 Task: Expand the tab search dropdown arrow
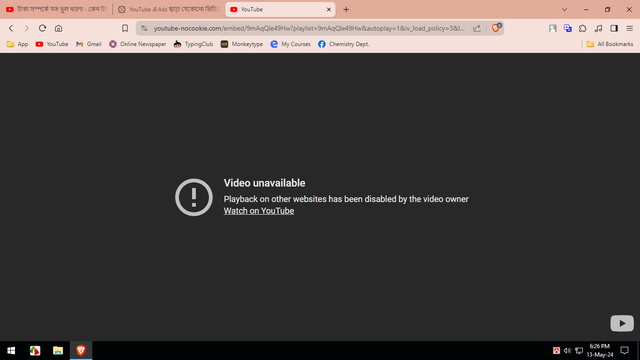[564, 9]
